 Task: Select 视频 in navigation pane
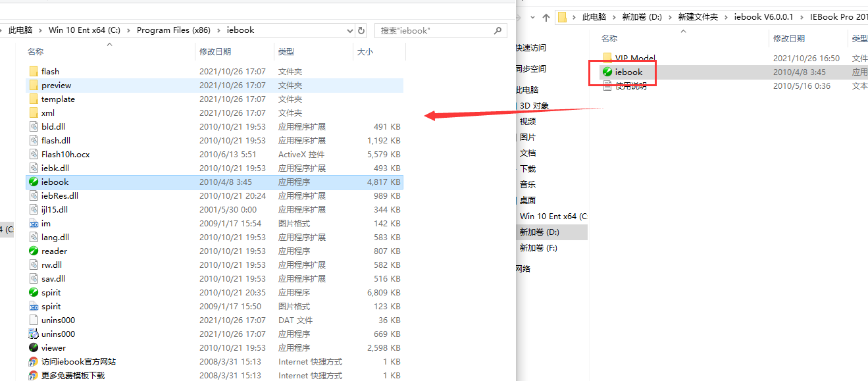(x=528, y=121)
